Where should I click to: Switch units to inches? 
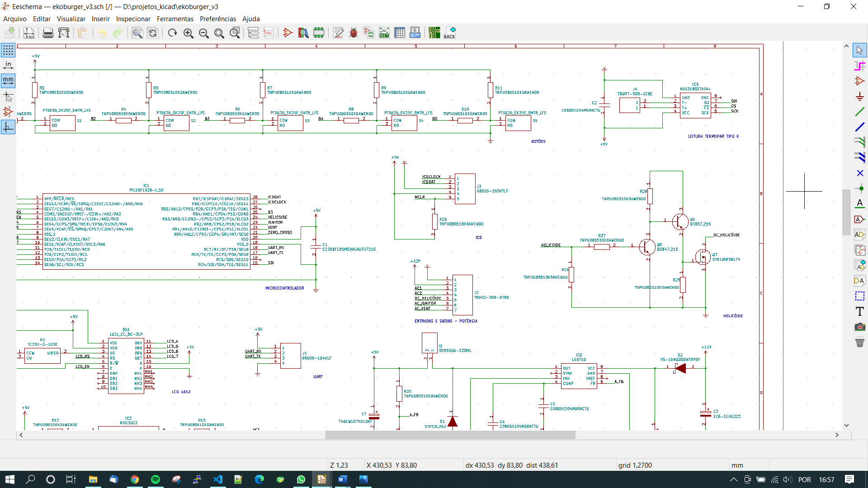[x=8, y=66]
